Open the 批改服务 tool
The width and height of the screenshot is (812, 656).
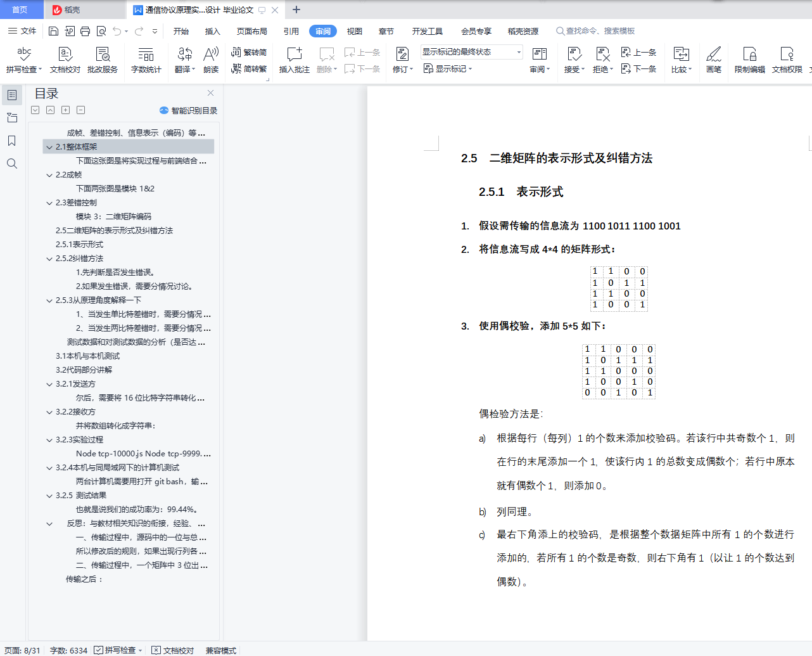click(x=103, y=60)
